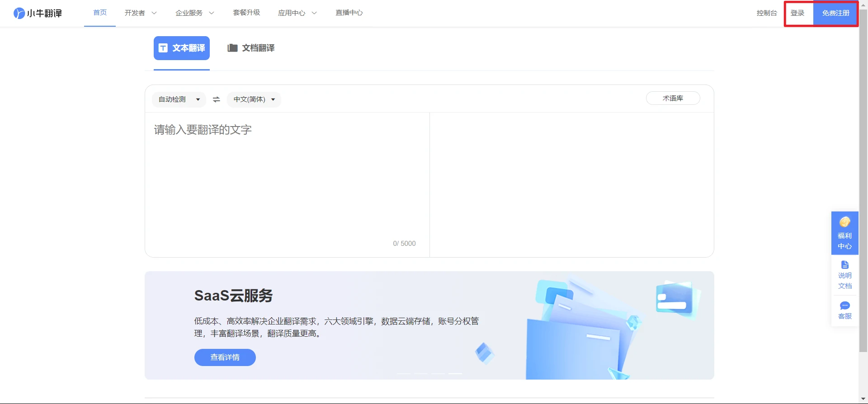Screen dimensions: 868x404
Task: Select the last banner carousel indicator
Action: click(x=455, y=374)
